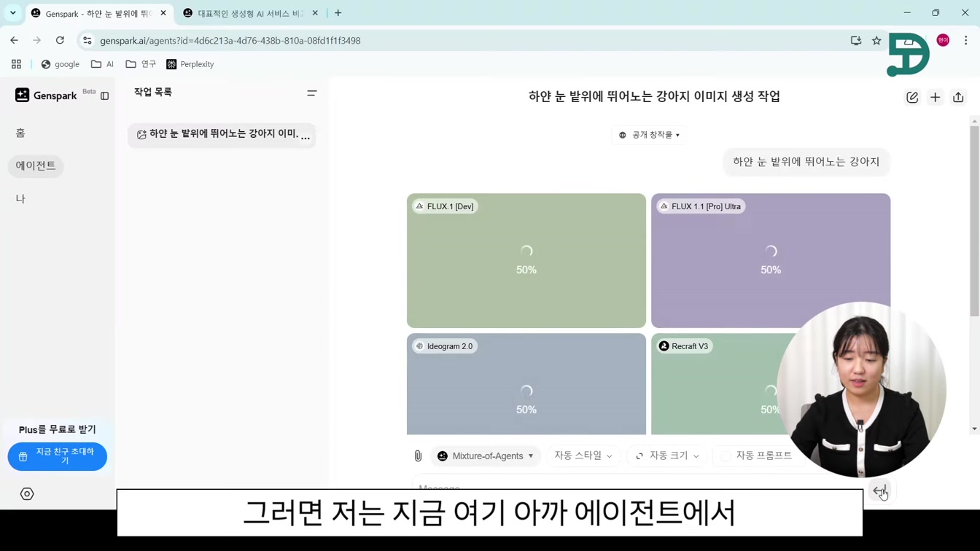The image size is (980, 551).
Task: Switch to the Genspark browser tab
Action: tap(98, 13)
